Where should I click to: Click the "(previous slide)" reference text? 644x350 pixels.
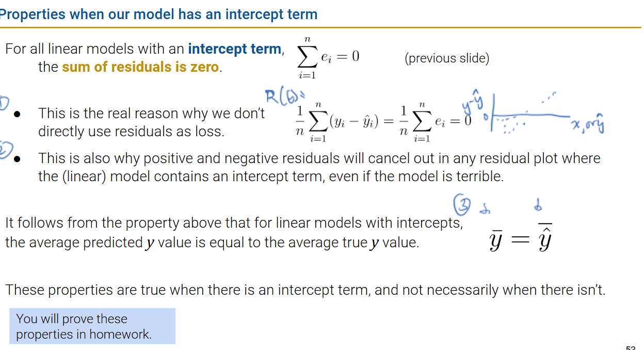click(446, 58)
